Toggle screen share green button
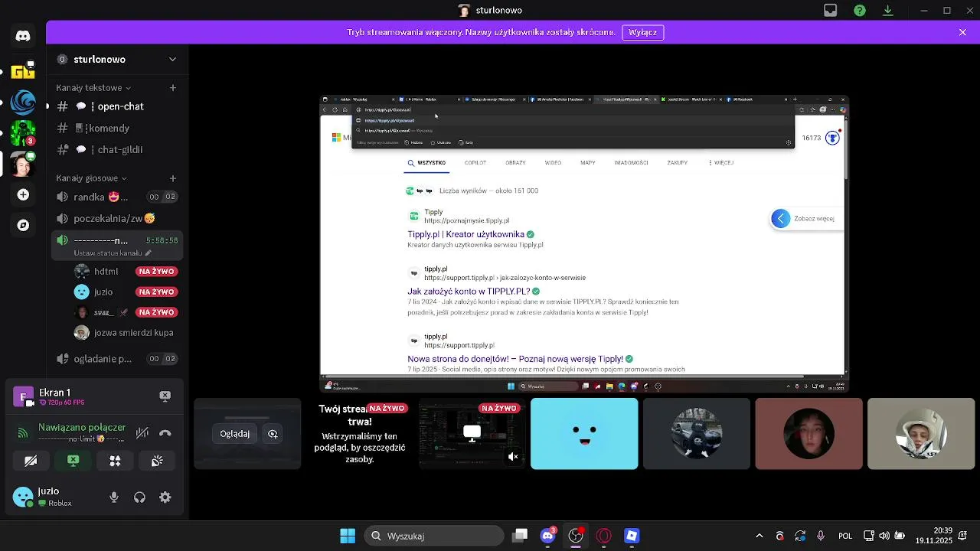Viewport: 980px width, 551px height. click(73, 461)
